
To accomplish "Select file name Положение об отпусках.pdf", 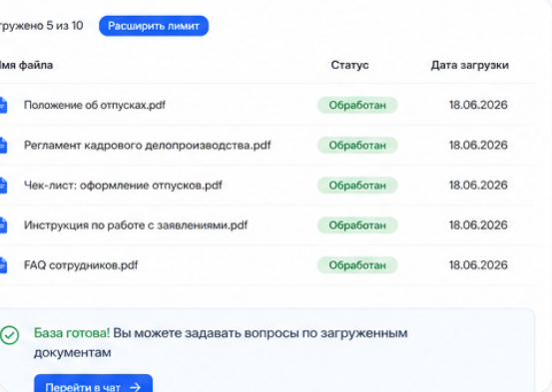I will 95,105.
